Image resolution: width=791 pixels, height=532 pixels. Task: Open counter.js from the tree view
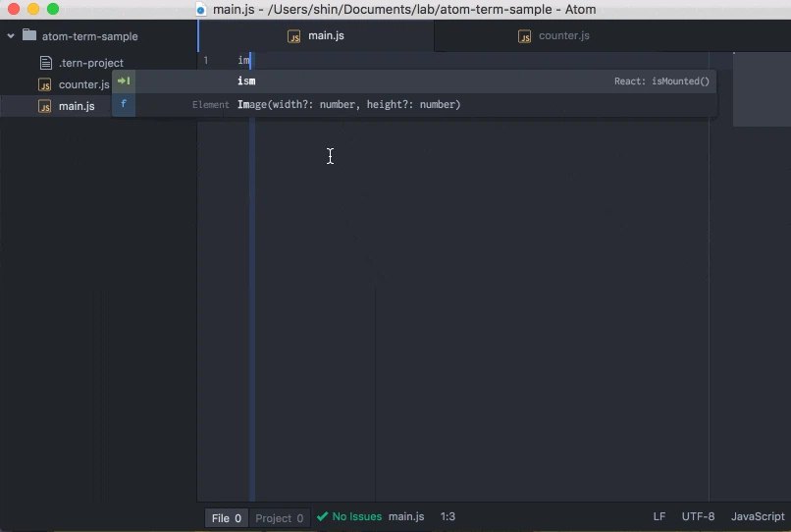pos(83,84)
